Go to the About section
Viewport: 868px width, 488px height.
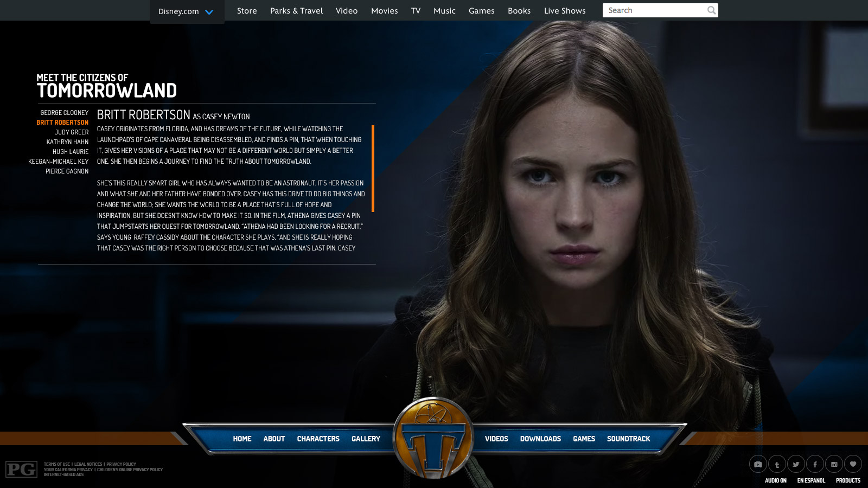click(274, 439)
